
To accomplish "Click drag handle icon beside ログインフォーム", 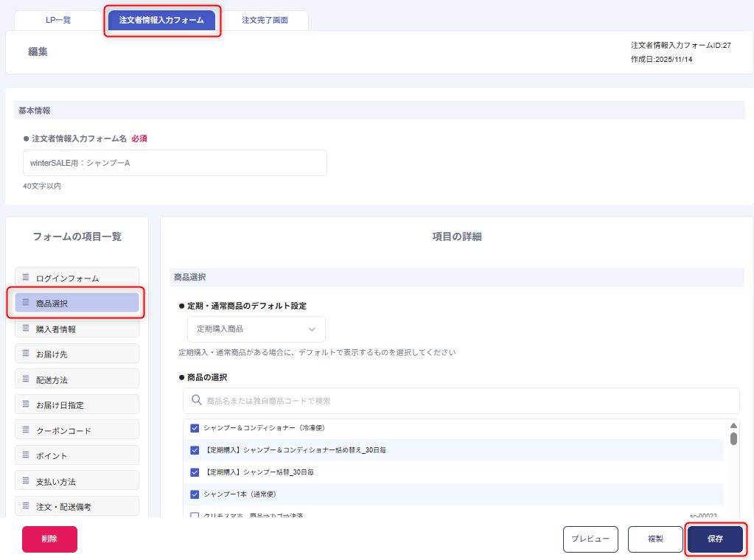I will click(x=26, y=278).
